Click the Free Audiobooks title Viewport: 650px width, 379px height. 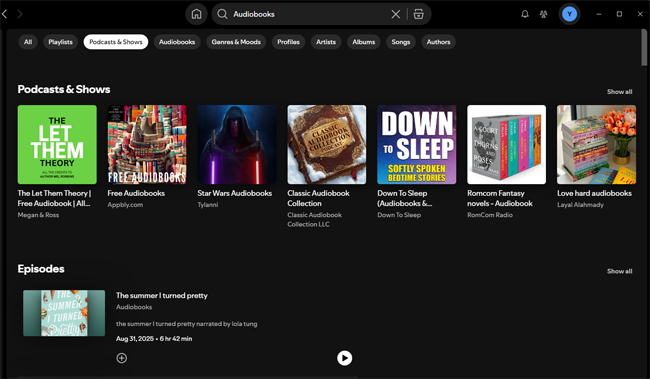pyautogui.click(x=136, y=193)
